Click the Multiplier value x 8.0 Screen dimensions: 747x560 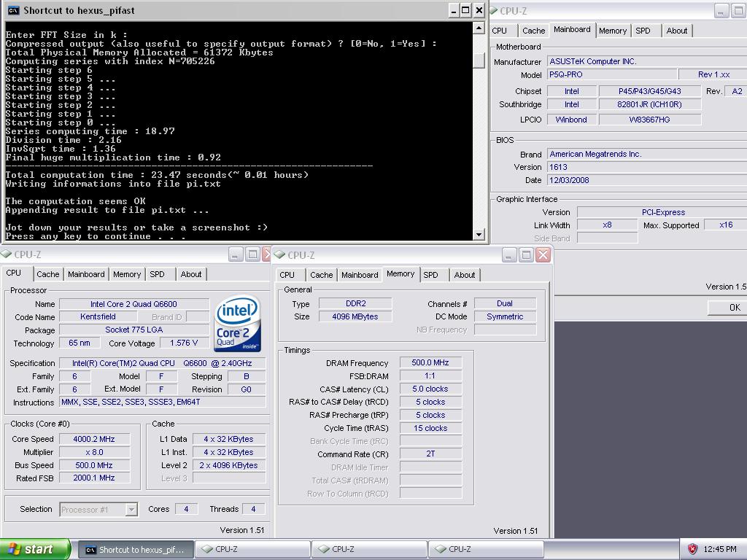[94, 452]
